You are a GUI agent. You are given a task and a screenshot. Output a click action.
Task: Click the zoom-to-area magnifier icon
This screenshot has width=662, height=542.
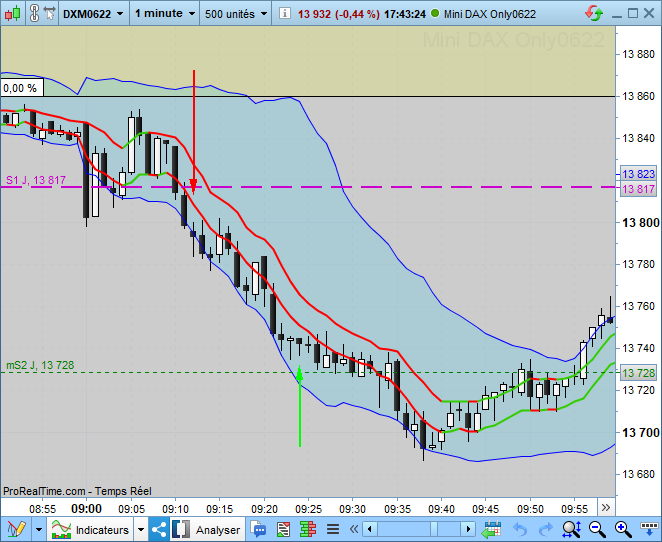pyautogui.click(x=571, y=528)
